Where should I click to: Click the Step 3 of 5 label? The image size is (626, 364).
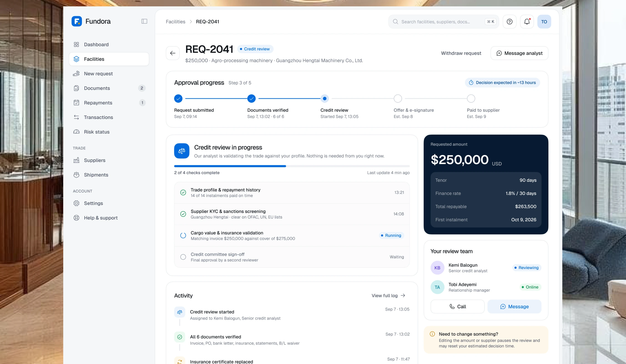[240, 83]
